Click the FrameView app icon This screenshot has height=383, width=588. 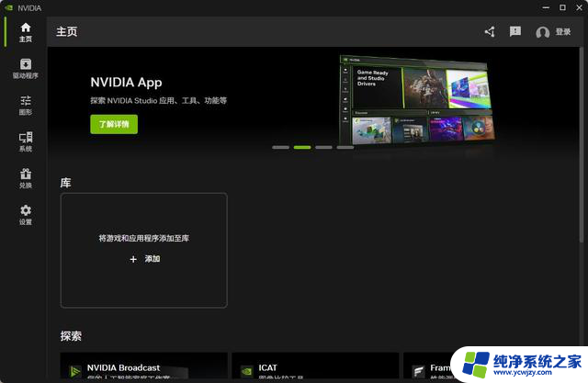click(418, 371)
